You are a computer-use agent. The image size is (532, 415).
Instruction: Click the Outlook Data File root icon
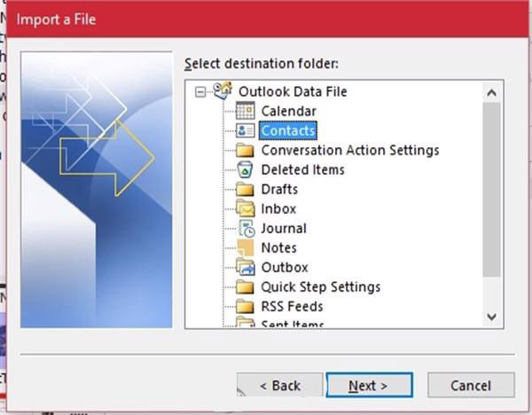pyautogui.click(x=223, y=90)
